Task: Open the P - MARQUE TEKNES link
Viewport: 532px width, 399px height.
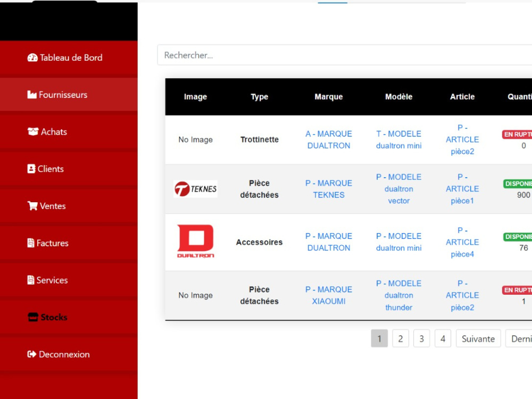Action: (x=329, y=189)
